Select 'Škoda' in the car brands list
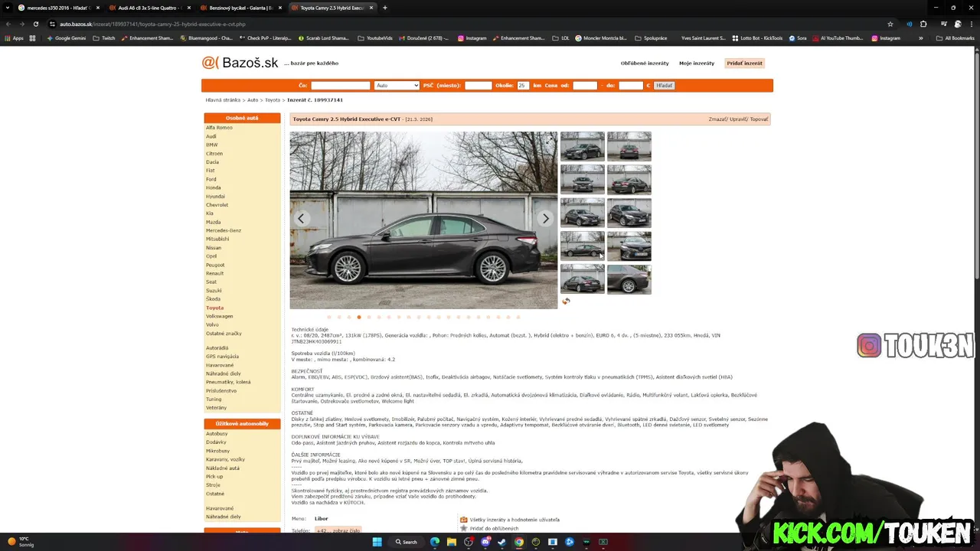Screen dimensions: 980x551 tap(213, 299)
